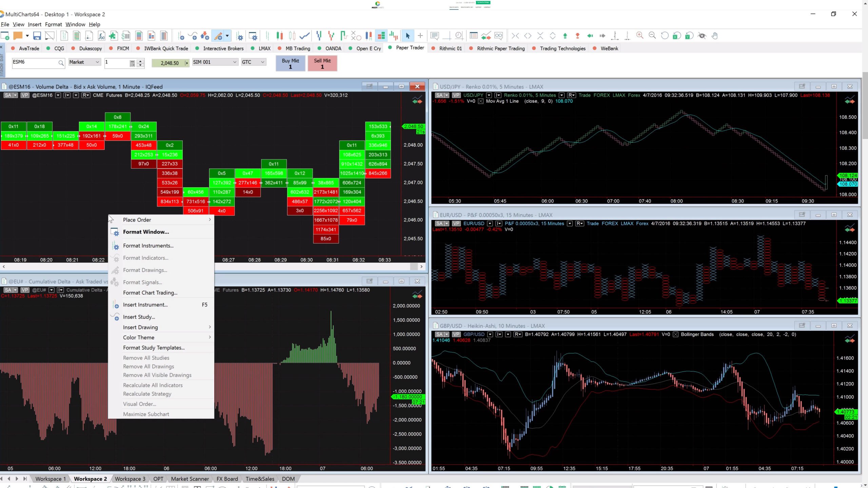The width and height of the screenshot is (868, 488).
Task: Select the arrow pointer tool in the toolbar
Action: (x=408, y=36)
